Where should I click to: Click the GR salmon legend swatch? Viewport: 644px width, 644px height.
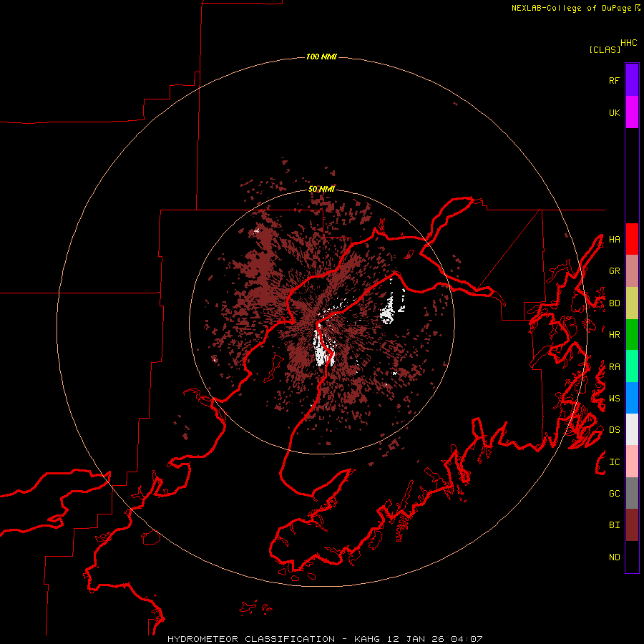pos(632,271)
